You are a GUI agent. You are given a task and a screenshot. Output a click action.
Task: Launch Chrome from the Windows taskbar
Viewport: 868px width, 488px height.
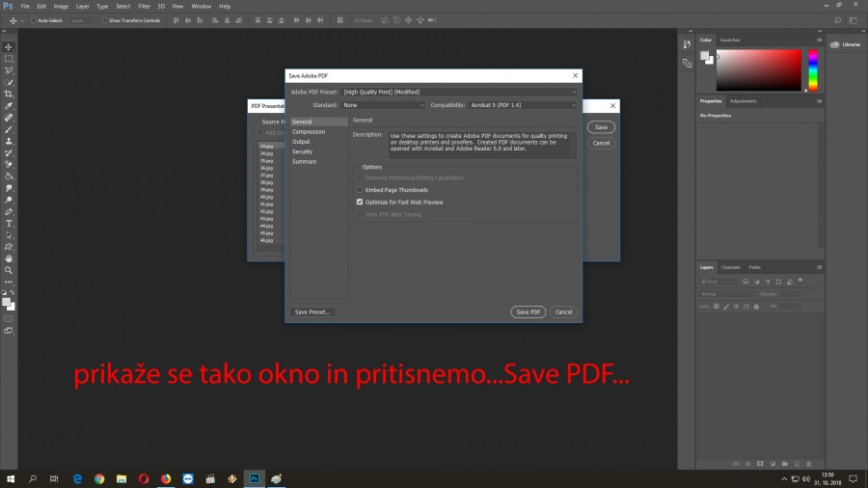point(98,478)
